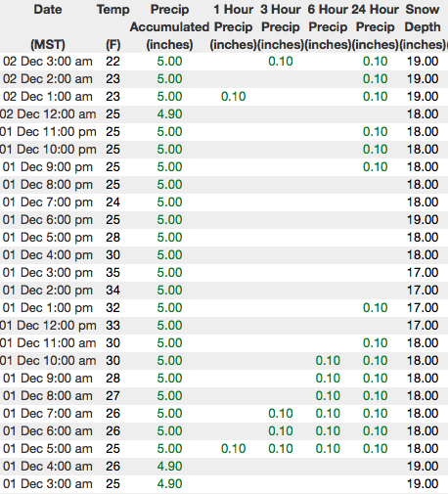
Task: Click the 6 Hour Precip column header
Action: coord(328,26)
